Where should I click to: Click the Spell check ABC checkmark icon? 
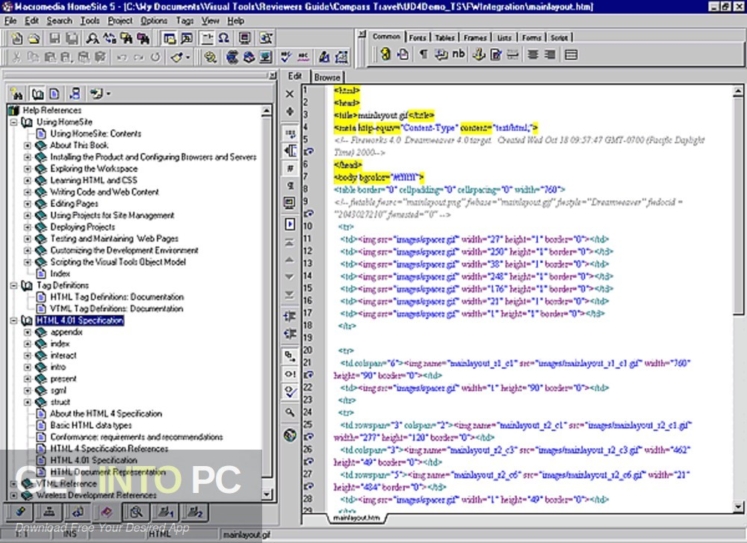click(286, 58)
